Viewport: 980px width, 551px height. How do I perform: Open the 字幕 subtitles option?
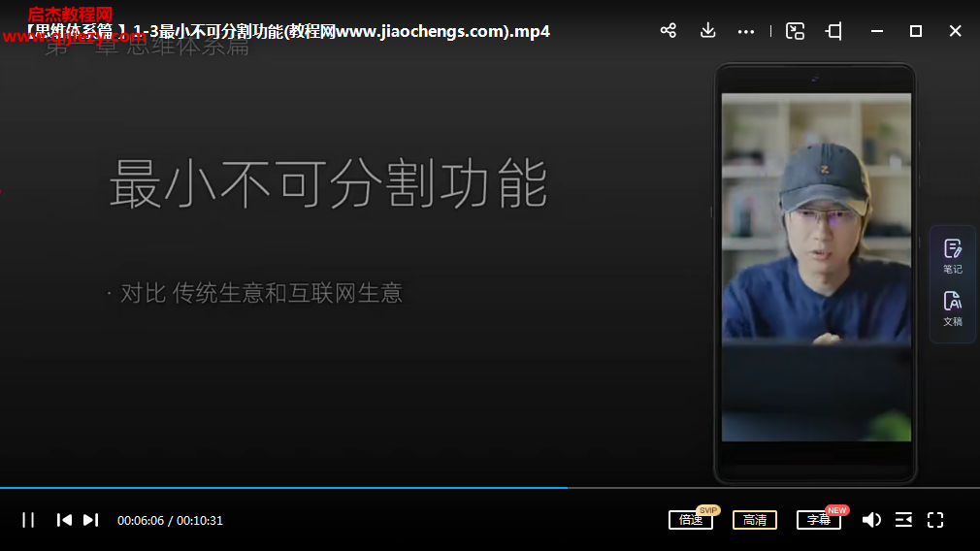(x=819, y=520)
